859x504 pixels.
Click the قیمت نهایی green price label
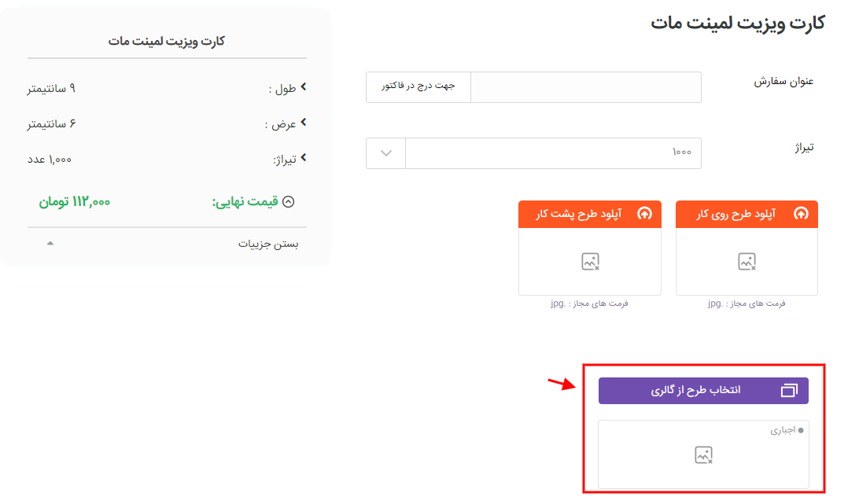245,201
